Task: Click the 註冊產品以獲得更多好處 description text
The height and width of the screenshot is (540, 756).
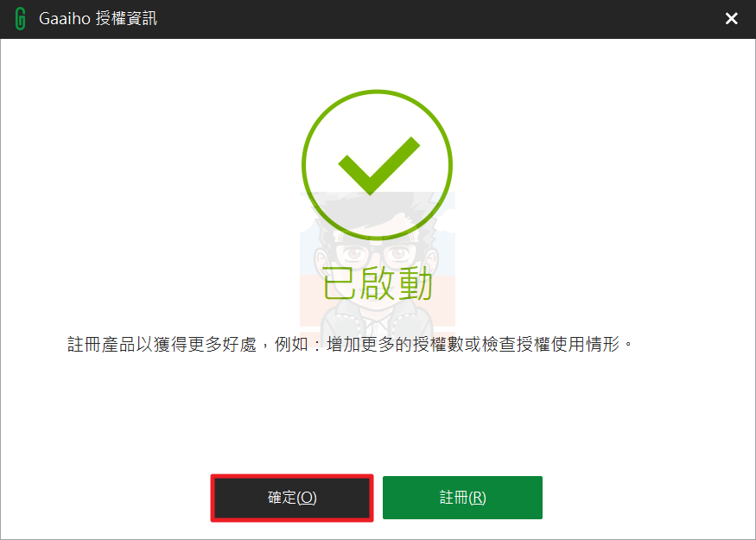Action: pos(162,344)
